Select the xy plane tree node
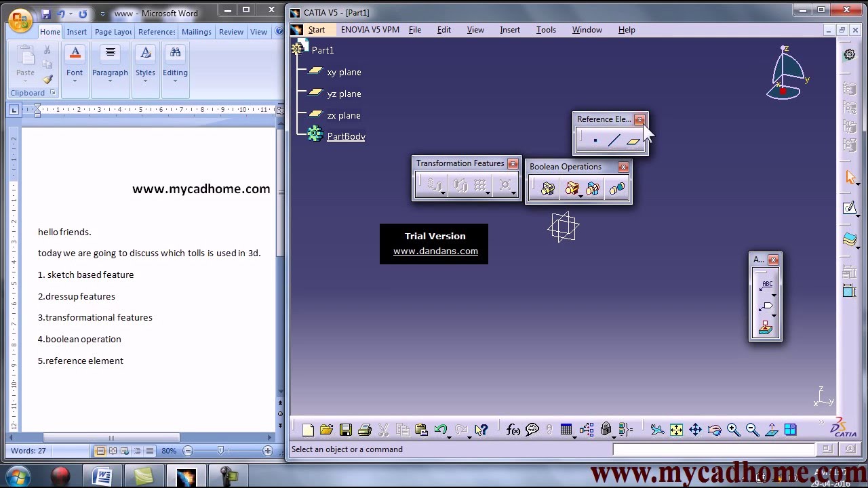Image resolution: width=868 pixels, height=488 pixels. pyautogui.click(x=344, y=72)
